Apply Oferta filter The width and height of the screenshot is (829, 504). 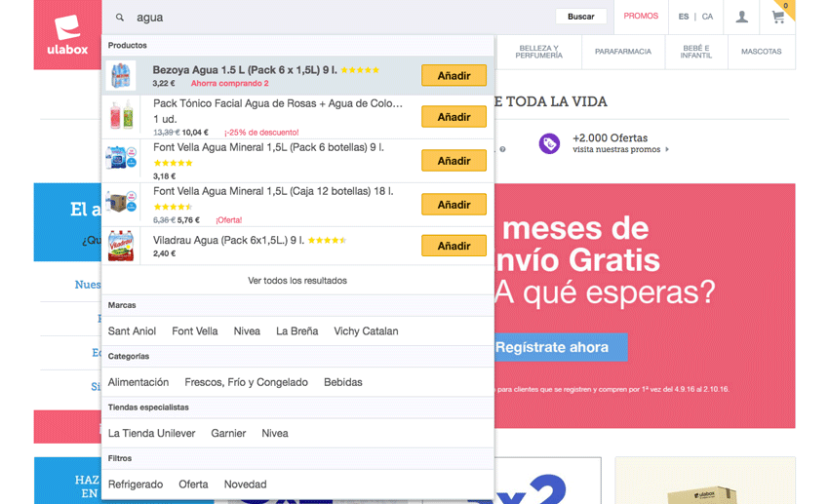coord(193,484)
